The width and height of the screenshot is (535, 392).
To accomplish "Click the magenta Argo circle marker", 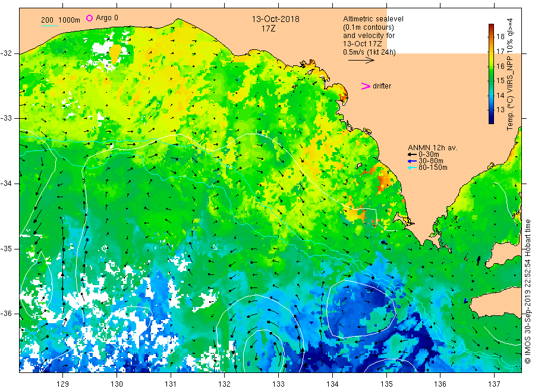I will coord(89,18).
